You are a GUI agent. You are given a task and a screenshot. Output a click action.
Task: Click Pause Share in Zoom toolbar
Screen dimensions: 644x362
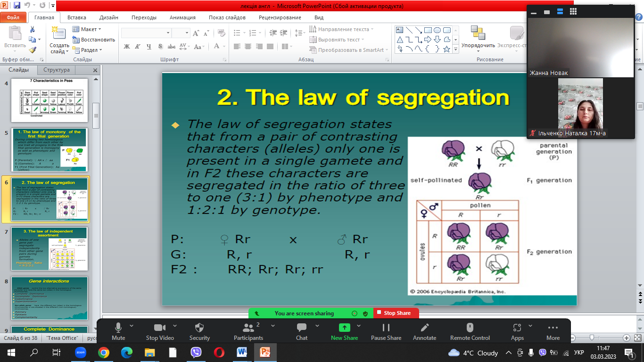pyautogui.click(x=386, y=331)
